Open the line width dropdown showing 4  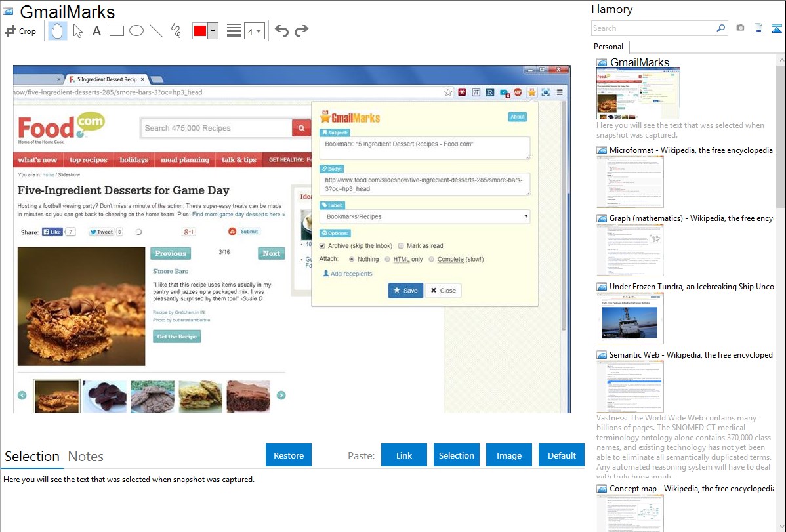255,31
